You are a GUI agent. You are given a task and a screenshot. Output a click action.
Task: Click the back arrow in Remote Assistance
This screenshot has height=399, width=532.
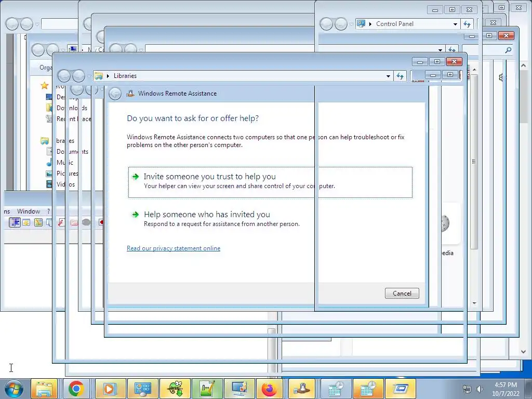[115, 94]
